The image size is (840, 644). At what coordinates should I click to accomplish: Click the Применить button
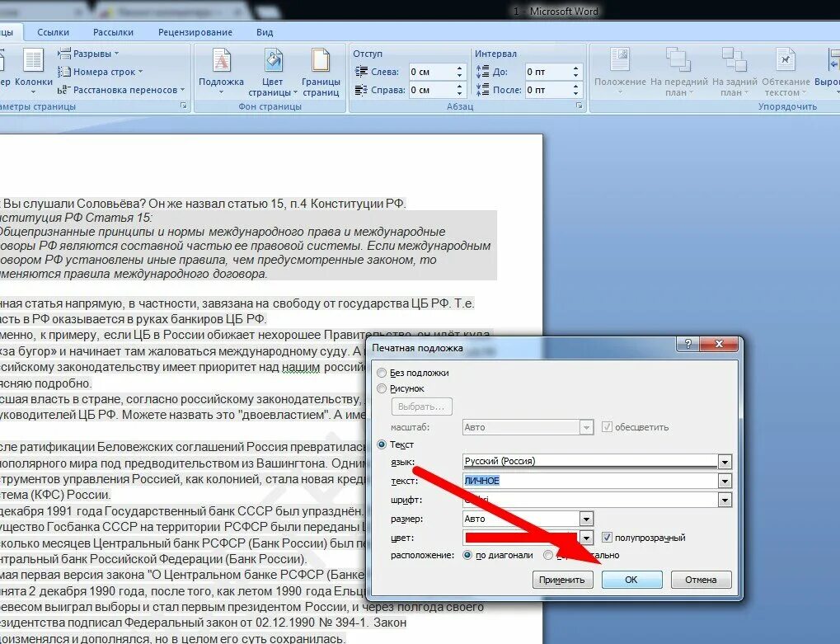(x=562, y=580)
